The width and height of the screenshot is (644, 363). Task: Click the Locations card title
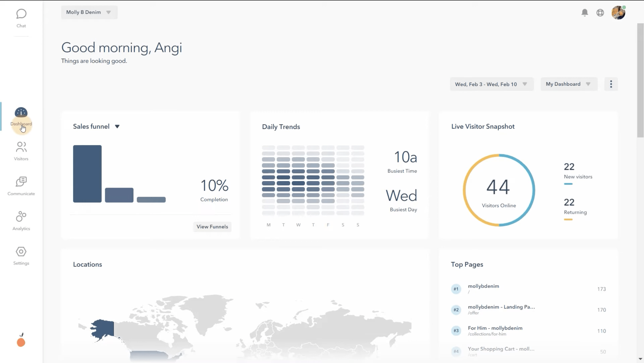point(87,265)
